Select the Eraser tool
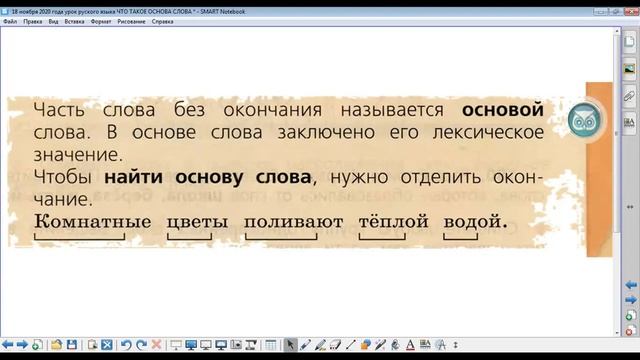Viewport: 640px width, 360px height. [x=335, y=345]
